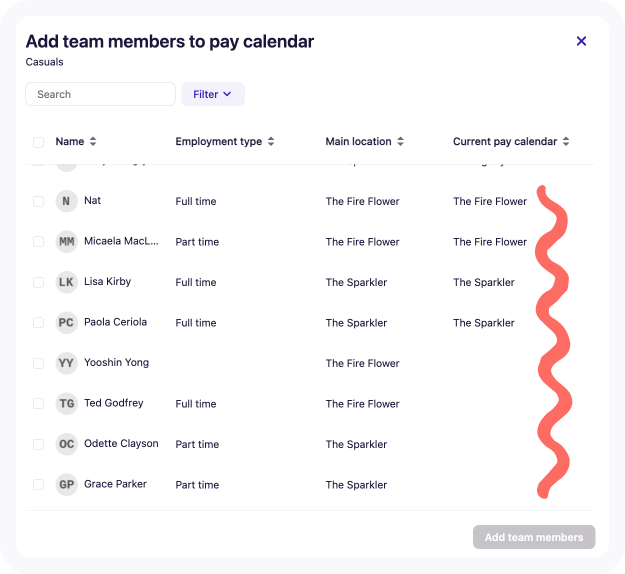The image size is (625, 574).
Task: Open the Filter dropdown
Action: click(213, 94)
